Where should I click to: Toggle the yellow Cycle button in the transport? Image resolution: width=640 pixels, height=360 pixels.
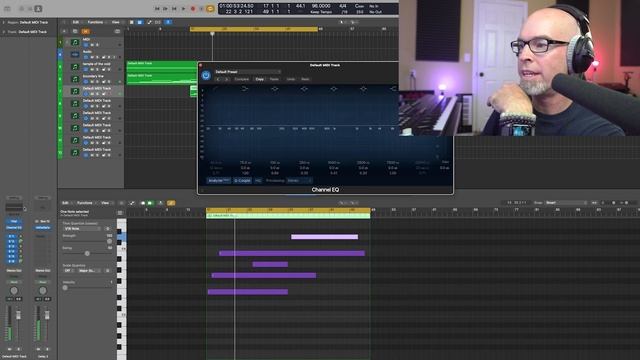(x=210, y=9)
